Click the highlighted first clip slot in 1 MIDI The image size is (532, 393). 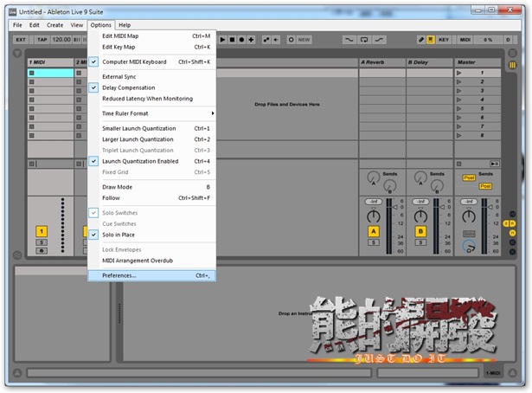coord(50,73)
